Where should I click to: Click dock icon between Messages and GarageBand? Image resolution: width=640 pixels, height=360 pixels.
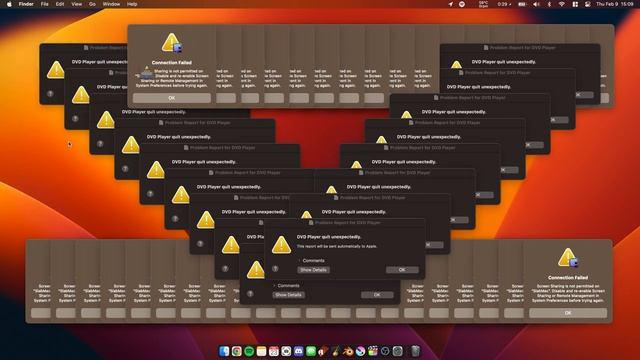click(323, 351)
